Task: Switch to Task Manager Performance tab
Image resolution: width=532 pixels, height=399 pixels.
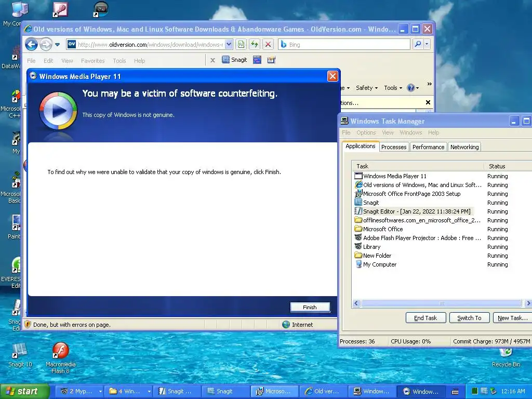Action: tap(428, 147)
